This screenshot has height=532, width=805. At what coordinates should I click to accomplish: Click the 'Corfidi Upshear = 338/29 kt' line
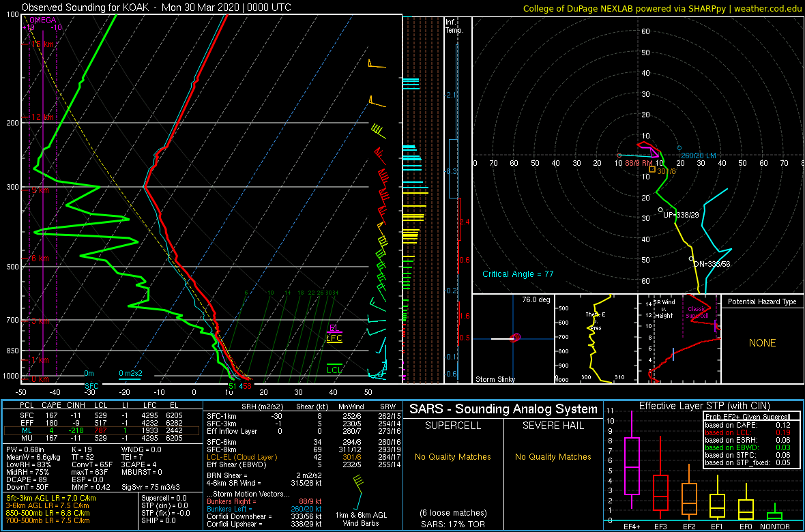263,524
